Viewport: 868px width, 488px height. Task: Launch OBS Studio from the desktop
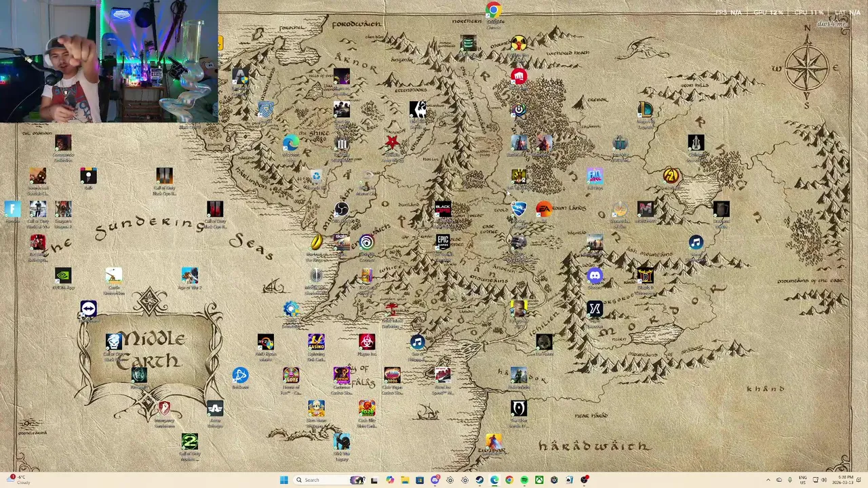341,209
